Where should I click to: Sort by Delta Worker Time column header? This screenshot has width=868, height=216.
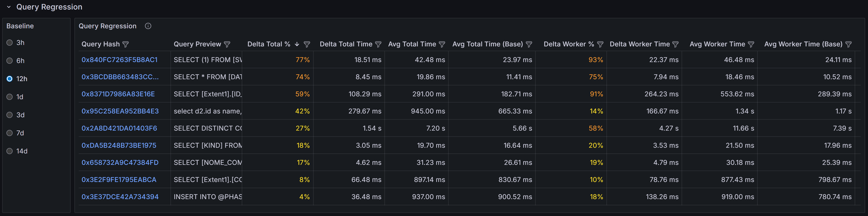coord(640,44)
